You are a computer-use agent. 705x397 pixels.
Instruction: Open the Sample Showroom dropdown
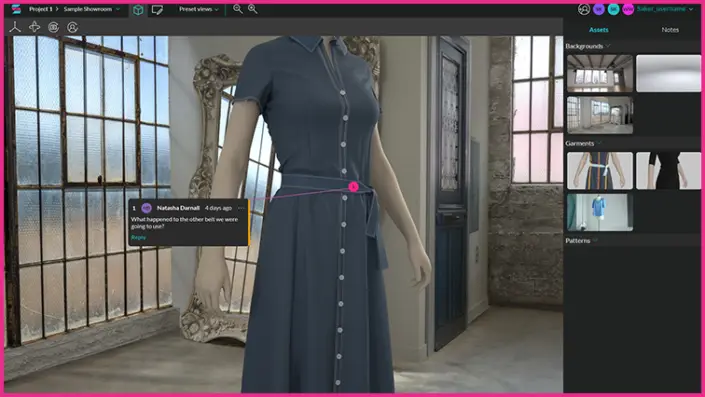[x=92, y=9]
